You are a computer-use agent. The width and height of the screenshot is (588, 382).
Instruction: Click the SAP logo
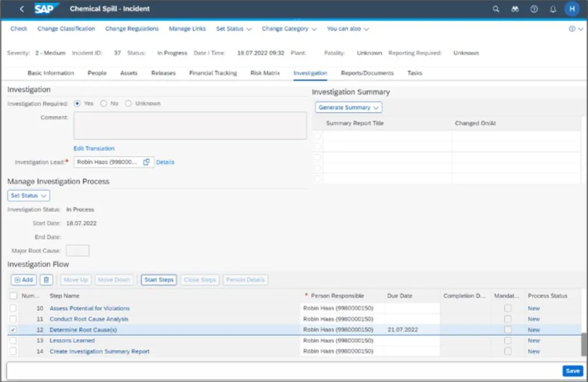click(x=47, y=8)
